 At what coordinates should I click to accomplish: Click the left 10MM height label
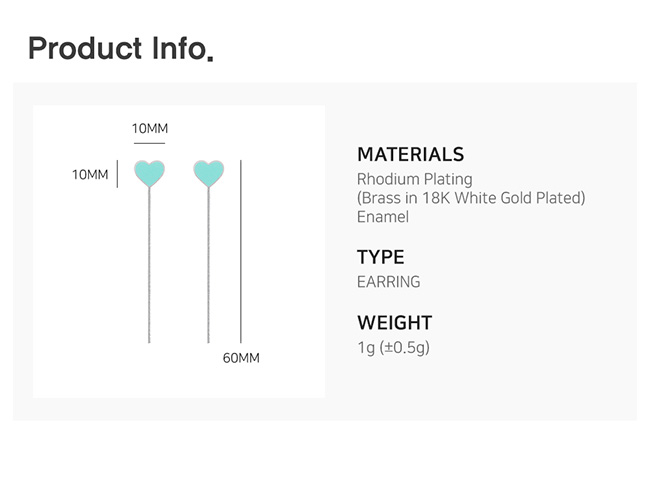click(x=90, y=174)
